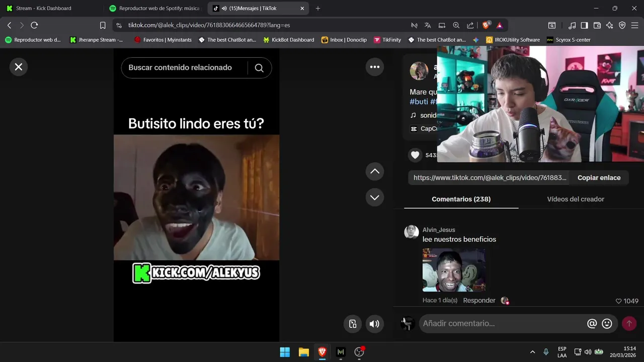Mute the TikTok tab via its speaker icon

[x=224, y=9]
